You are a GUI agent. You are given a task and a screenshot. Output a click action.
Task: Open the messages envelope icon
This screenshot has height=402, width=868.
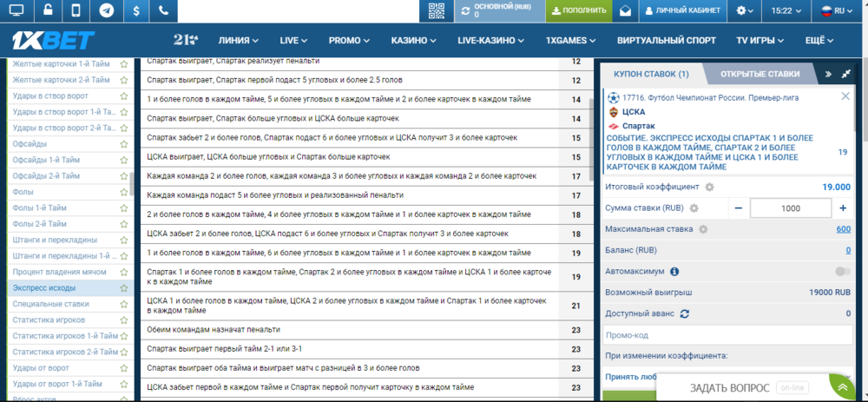point(626,10)
